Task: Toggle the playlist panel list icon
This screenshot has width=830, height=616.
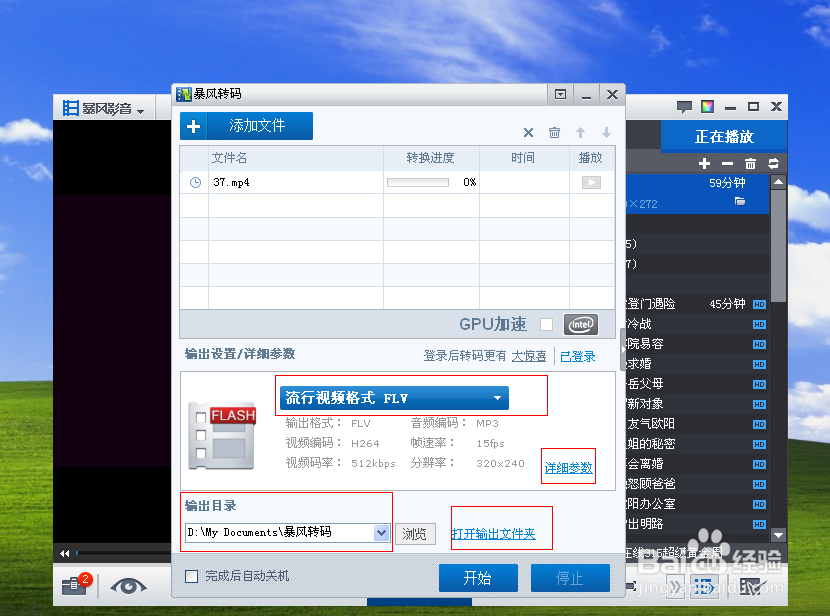Action: pyautogui.click(x=704, y=587)
